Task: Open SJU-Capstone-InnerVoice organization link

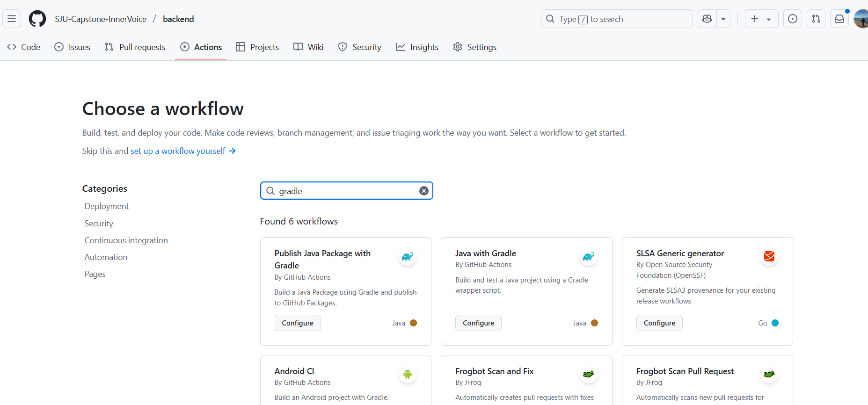Action: [x=101, y=19]
